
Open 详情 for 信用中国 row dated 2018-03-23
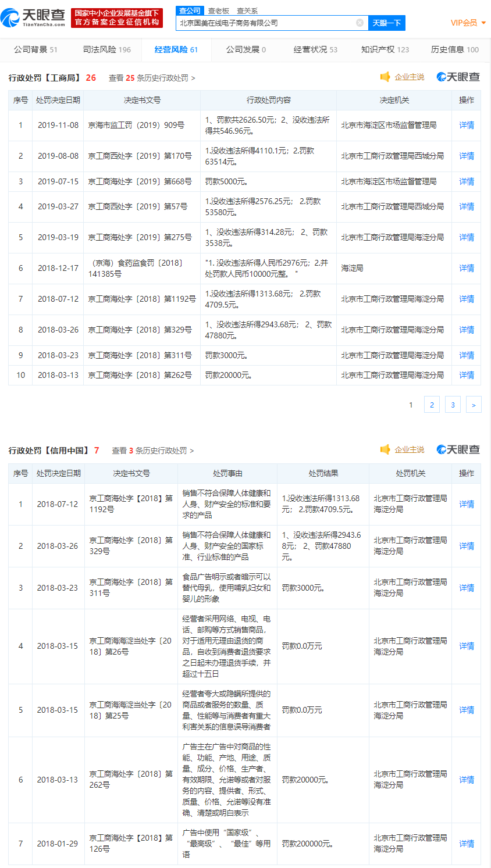point(467,588)
